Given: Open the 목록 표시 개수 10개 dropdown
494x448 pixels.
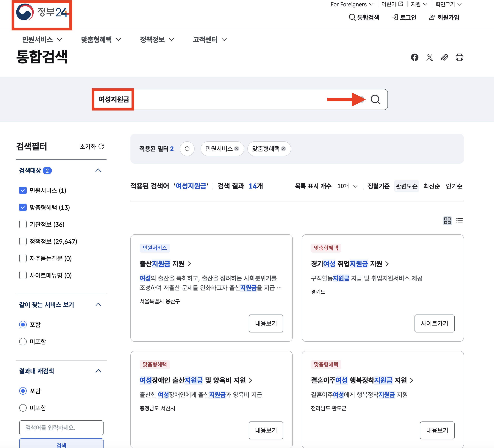Looking at the screenshot, I should 348,186.
